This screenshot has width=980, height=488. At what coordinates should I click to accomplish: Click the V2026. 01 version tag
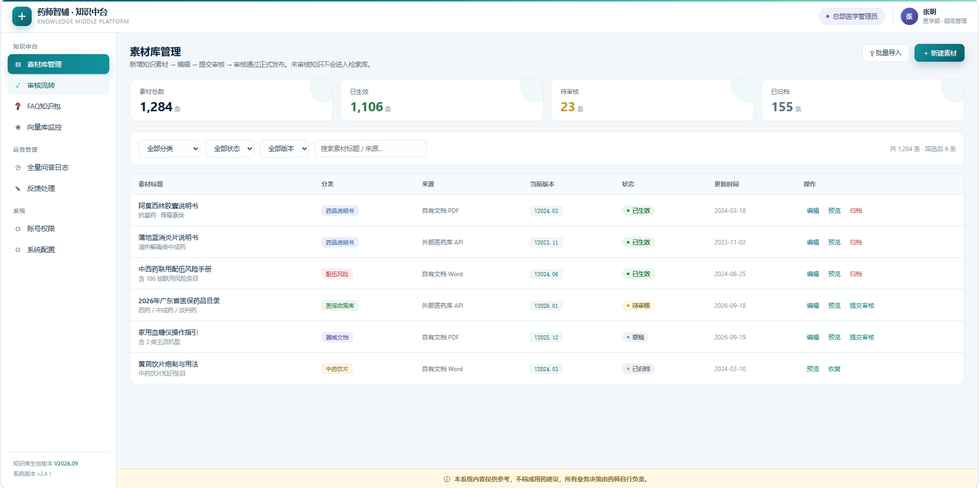(546, 306)
